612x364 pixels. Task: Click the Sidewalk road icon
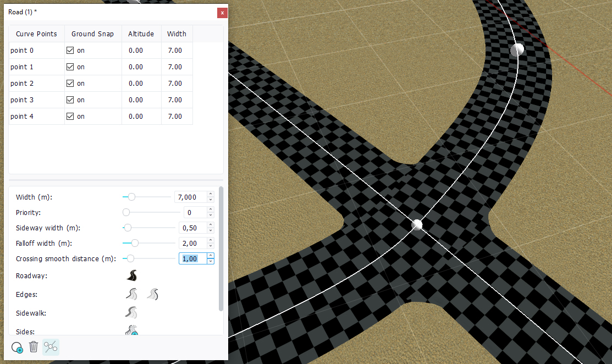pyautogui.click(x=132, y=313)
